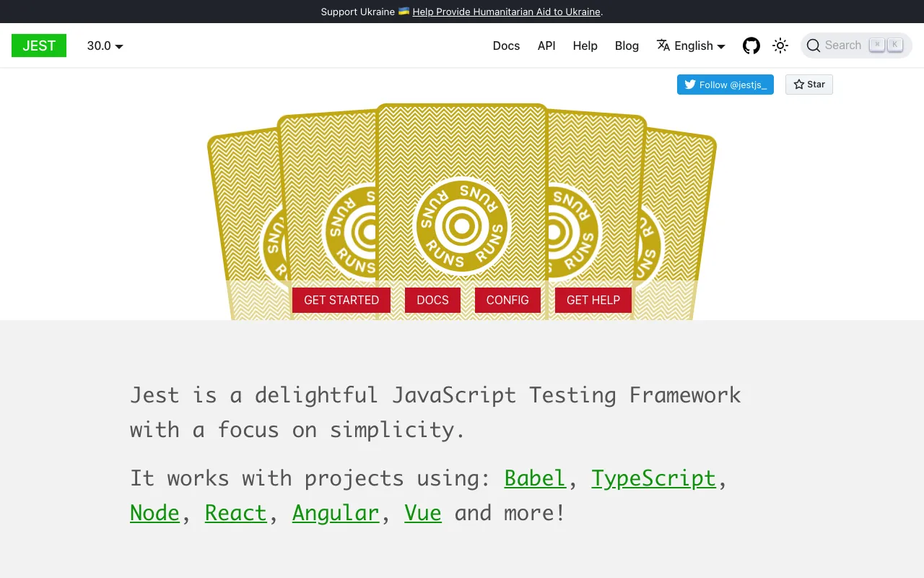Click the Jest logo

(38, 46)
